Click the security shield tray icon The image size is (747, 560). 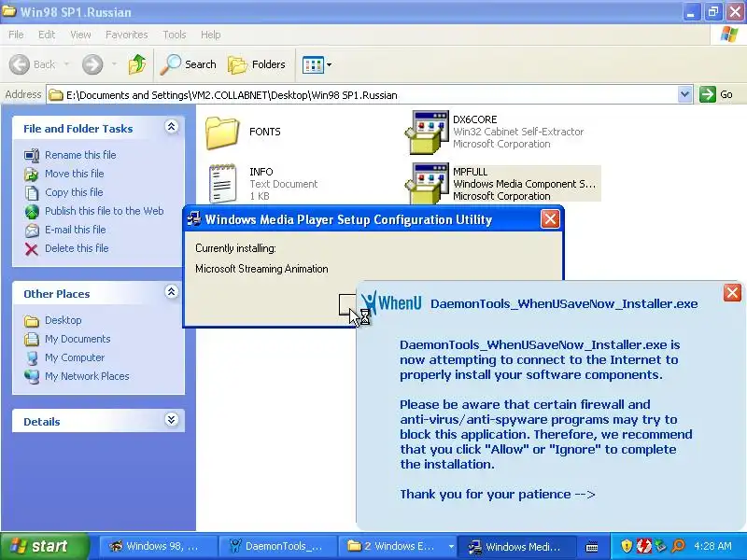tap(627, 546)
